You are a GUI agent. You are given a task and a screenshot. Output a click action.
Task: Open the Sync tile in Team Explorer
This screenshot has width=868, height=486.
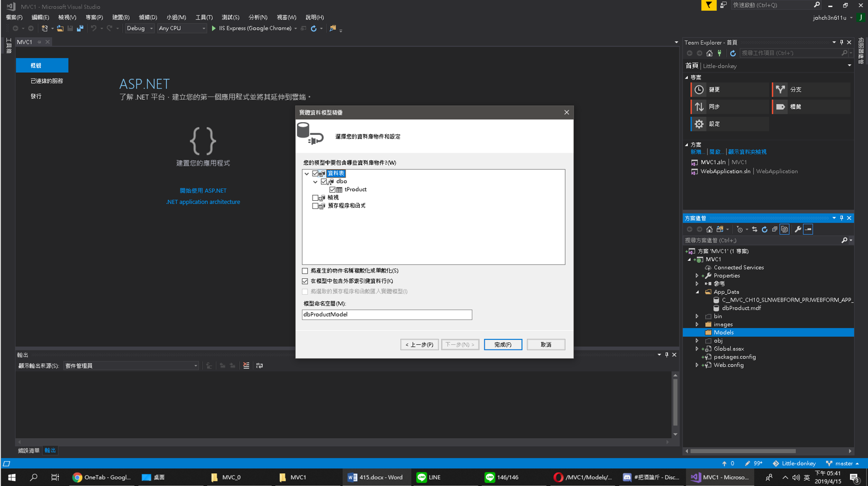(x=729, y=107)
